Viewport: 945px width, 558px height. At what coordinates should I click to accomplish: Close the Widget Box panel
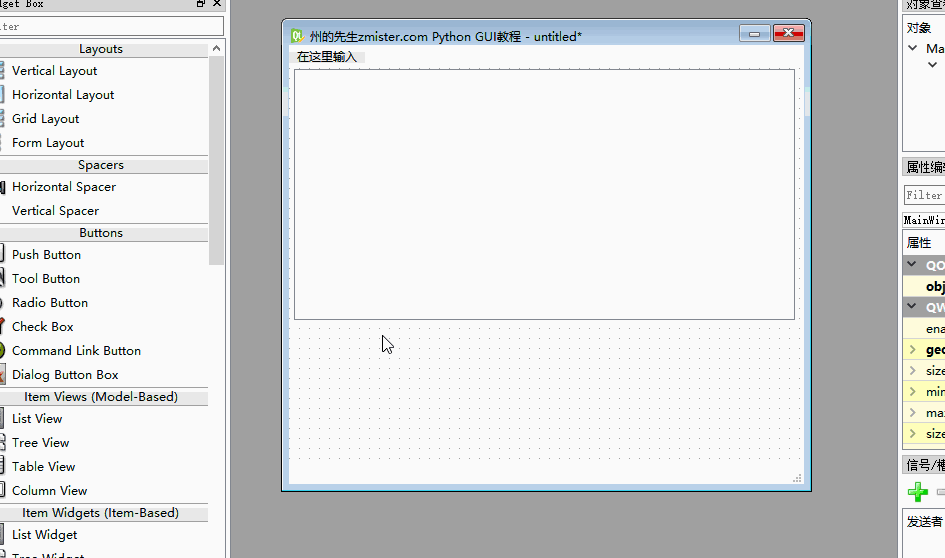click(x=217, y=4)
